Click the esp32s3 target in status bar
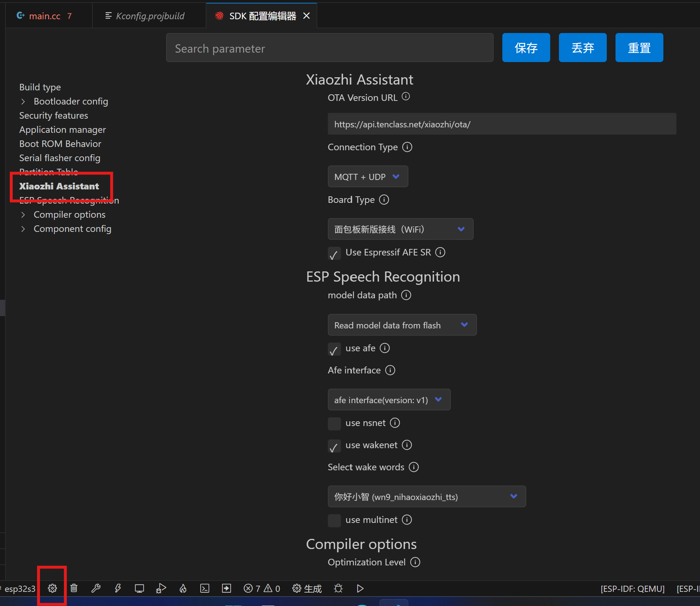This screenshot has width=700, height=606. 20,589
